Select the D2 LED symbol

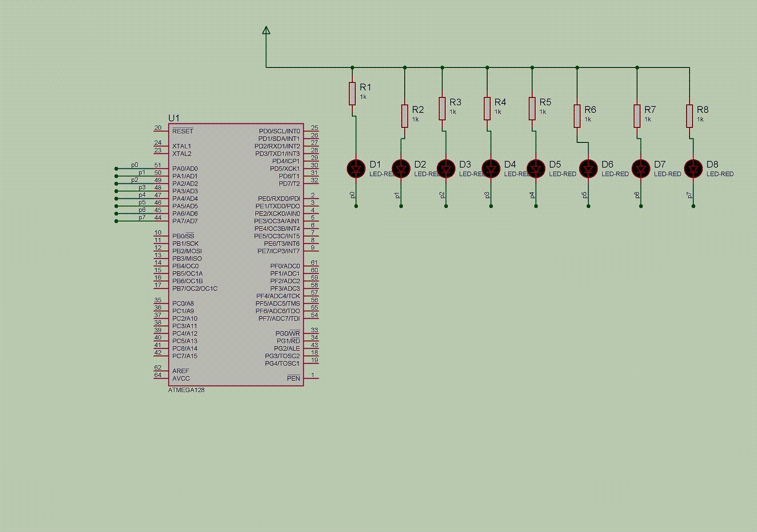401,169
